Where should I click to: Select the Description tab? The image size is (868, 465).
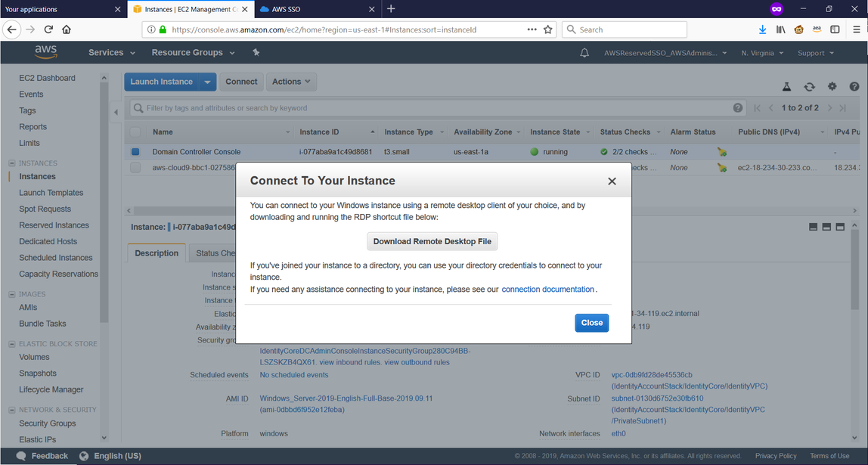click(157, 253)
